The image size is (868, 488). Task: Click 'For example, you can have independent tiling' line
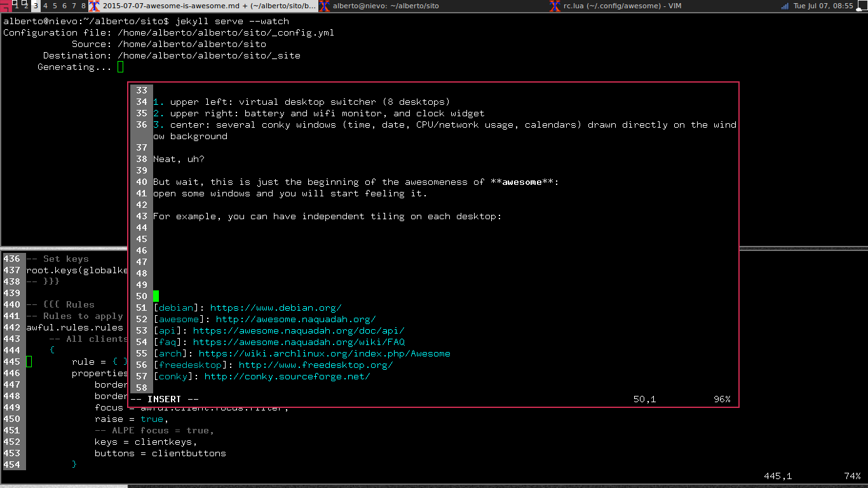click(x=327, y=216)
